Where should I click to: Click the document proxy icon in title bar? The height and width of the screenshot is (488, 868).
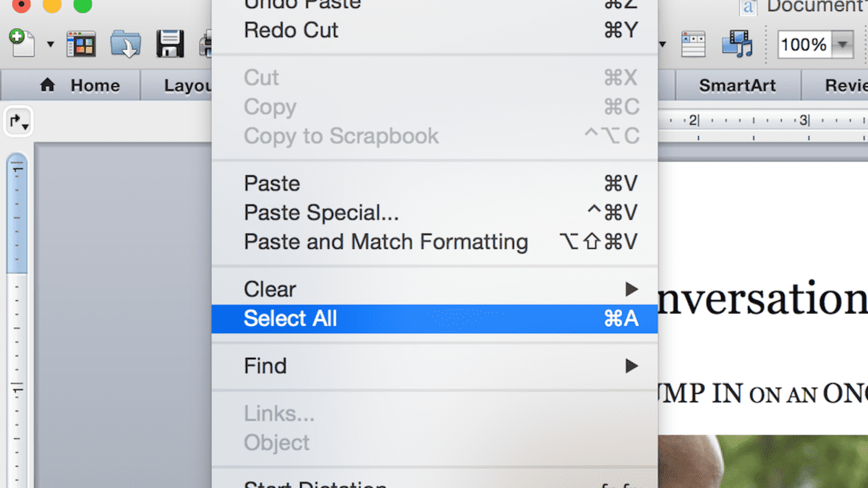pos(748,7)
